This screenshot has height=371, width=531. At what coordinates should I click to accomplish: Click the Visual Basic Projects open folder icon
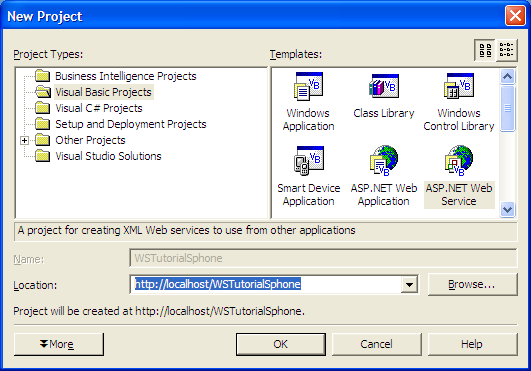(x=43, y=92)
